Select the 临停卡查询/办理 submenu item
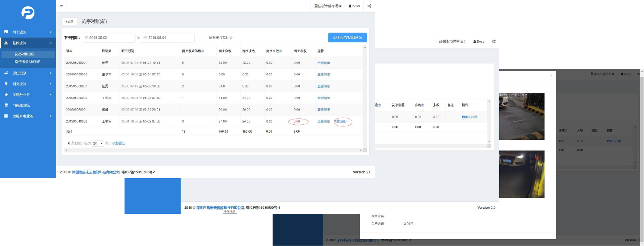 (x=28, y=62)
